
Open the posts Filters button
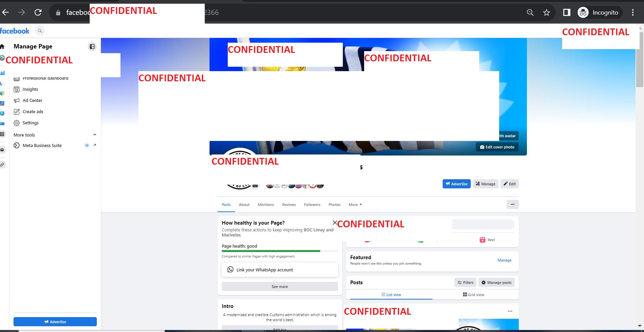click(x=465, y=283)
